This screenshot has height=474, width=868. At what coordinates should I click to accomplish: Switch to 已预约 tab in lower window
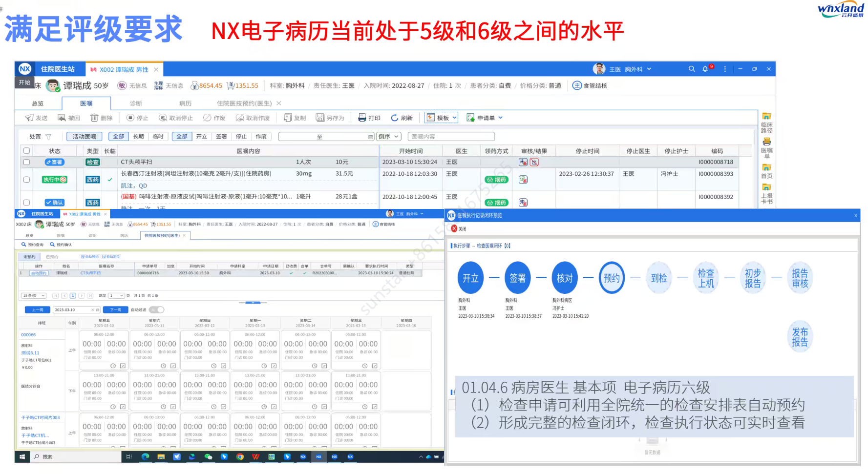52,257
